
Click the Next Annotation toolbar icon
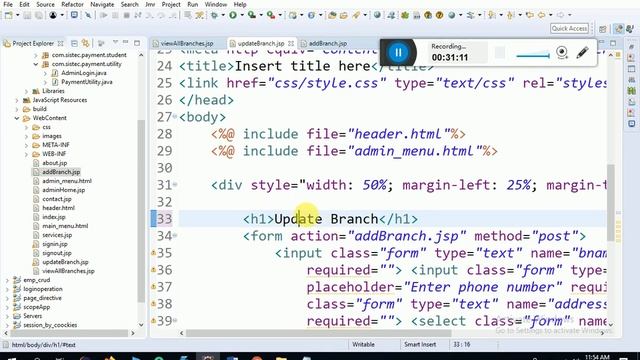pos(492,15)
